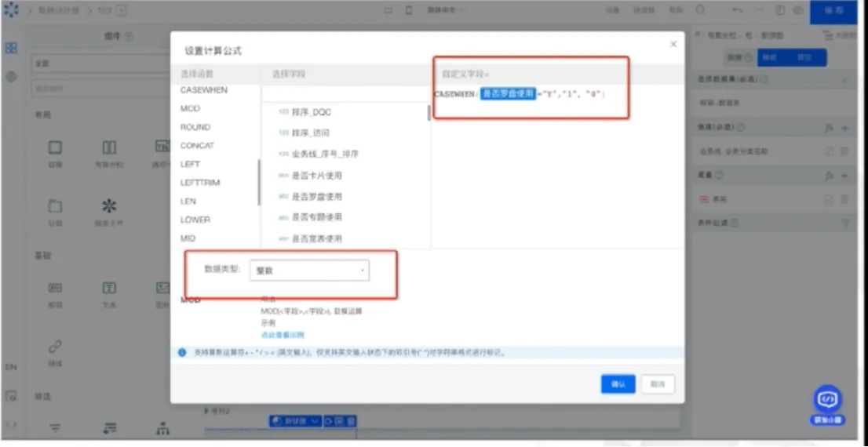Click the trash icon on the chart mini toolbar
The height and width of the screenshot is (447, 868).
coord(352,421)
